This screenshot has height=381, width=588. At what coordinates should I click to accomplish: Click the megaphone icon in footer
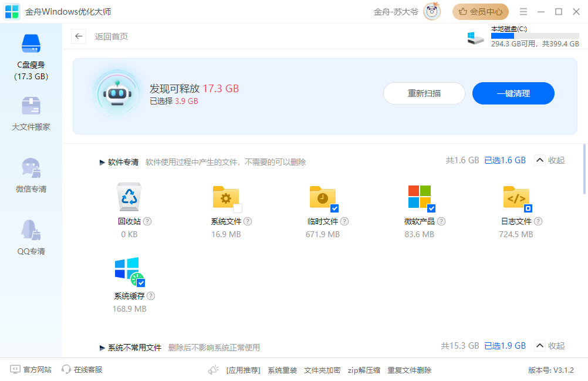[213, 370]
